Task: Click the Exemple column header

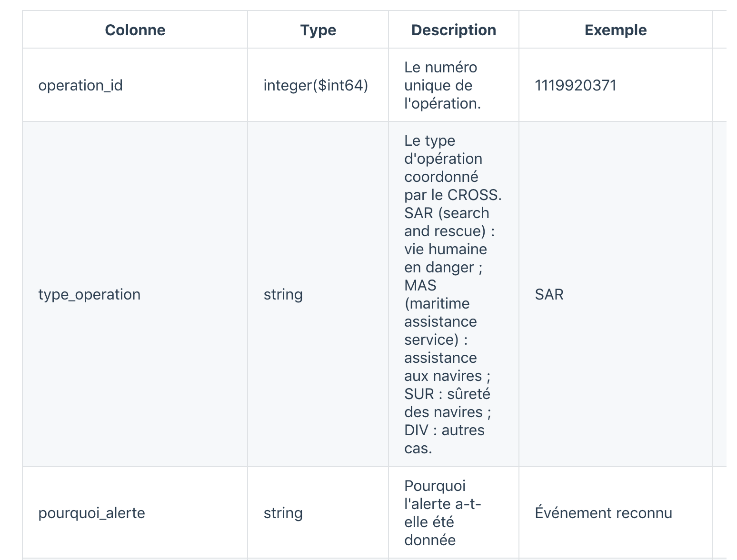Action: pos(615,30)
